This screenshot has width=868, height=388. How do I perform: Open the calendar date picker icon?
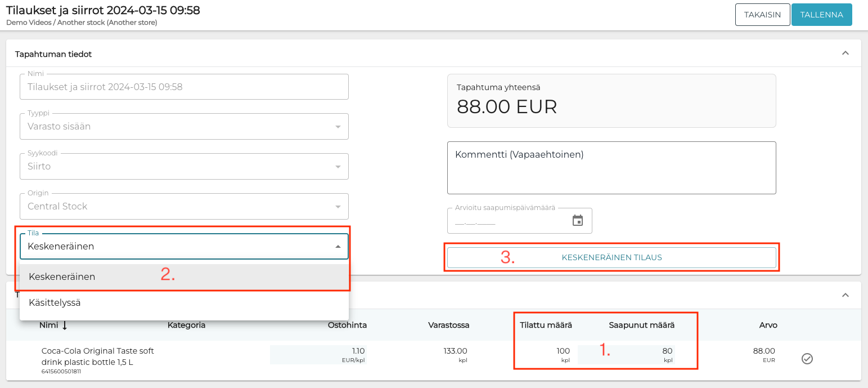tap(578, 221)
